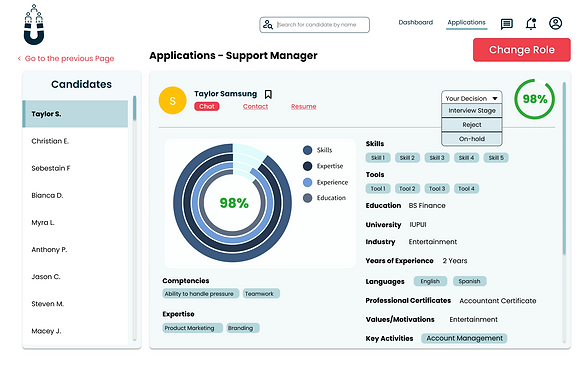Open Chat with Taylor Samsung

click(207, 107)
